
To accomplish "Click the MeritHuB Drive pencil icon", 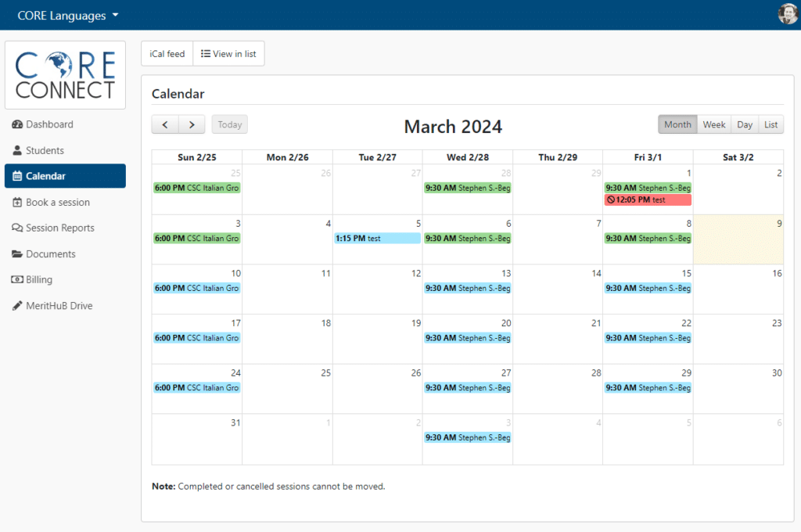I will (x=17, y=306).
